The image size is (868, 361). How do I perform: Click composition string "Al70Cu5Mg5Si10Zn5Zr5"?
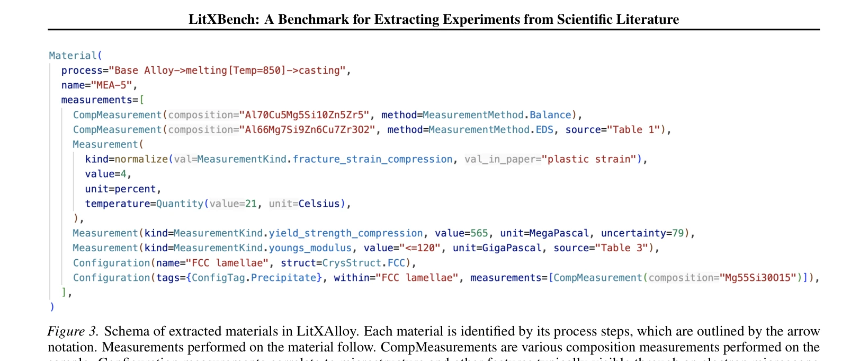(x=304, y=115)
